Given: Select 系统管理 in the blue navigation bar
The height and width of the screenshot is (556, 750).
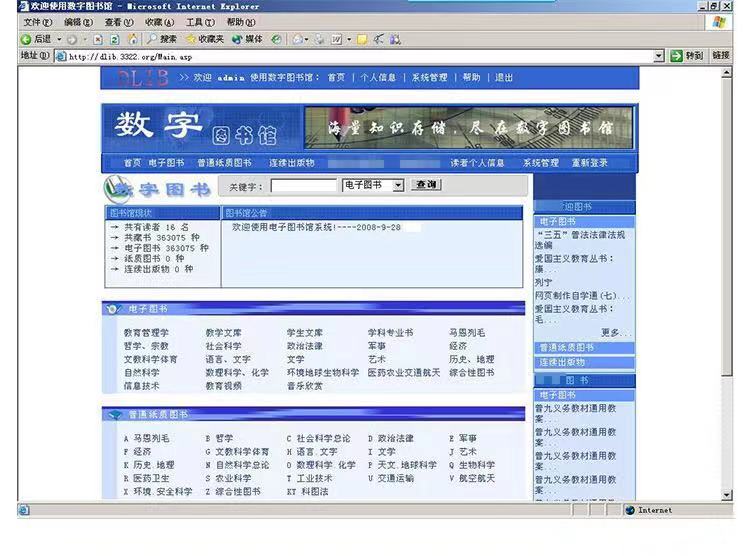Looking at the screenshot, I should tap(541, 163).
